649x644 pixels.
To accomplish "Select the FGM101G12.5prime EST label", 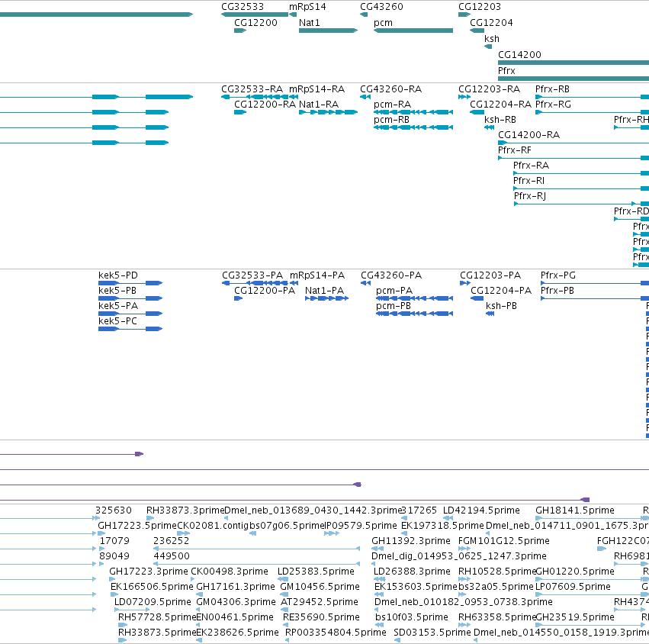I will (504, 541).
